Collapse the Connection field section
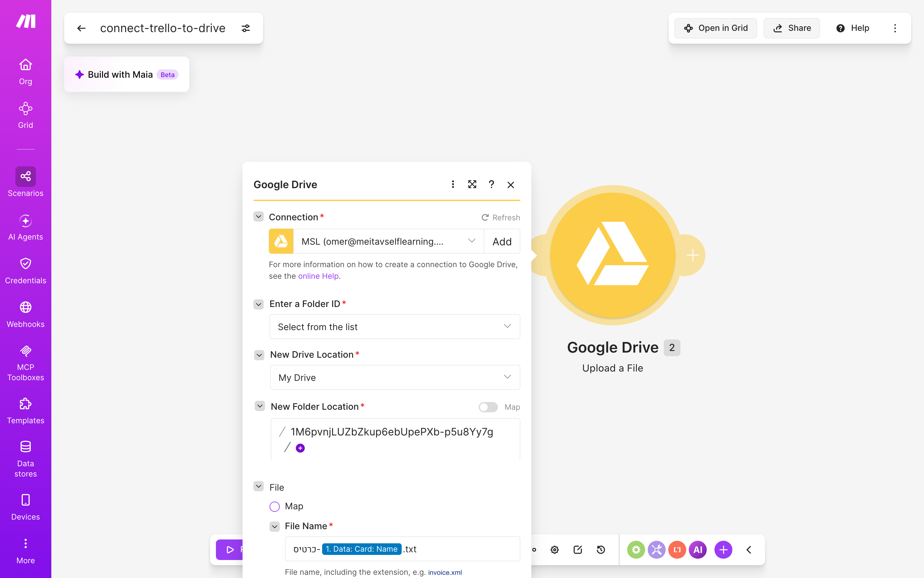Image resolution: width=924 pixels, height=578 pixels. pyautogui.click(x=259, y=217)
